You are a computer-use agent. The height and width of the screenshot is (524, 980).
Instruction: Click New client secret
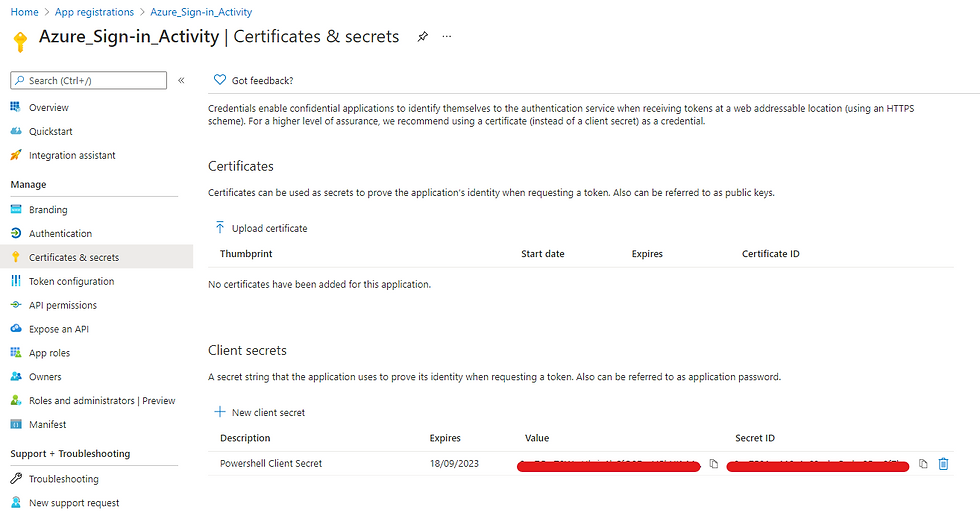(268, 413)
